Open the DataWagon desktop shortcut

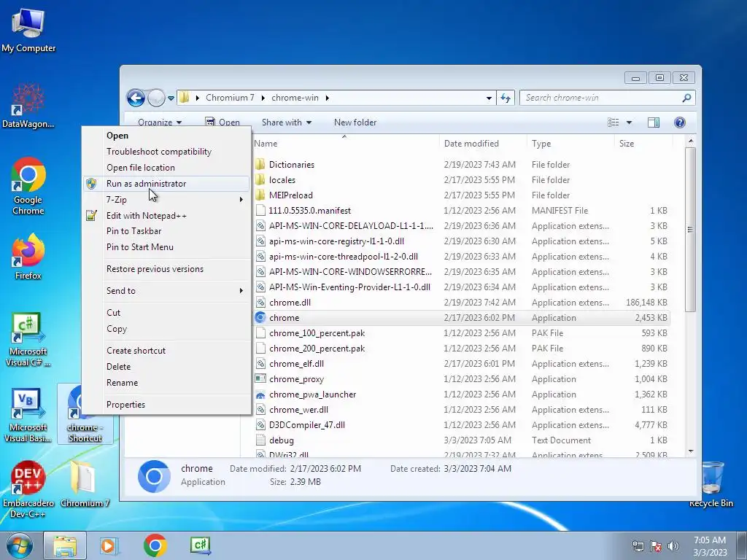coord(28,106)
